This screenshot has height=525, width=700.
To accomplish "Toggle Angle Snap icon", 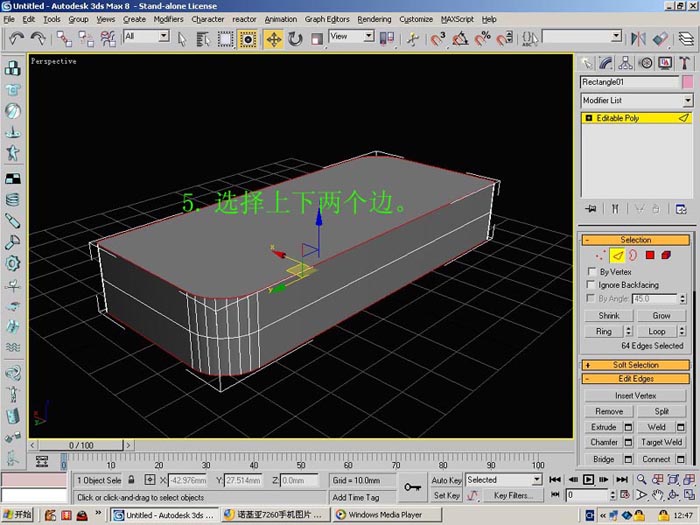I will 460,39.
